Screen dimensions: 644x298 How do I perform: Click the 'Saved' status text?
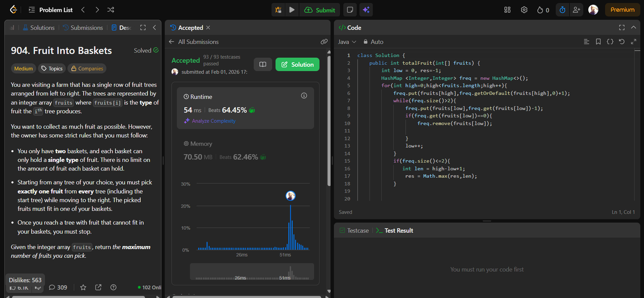(x=346, y=212)
